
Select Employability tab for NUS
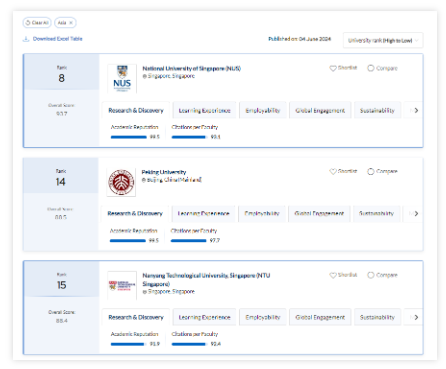pyautogui.click(x=263, y=111)
